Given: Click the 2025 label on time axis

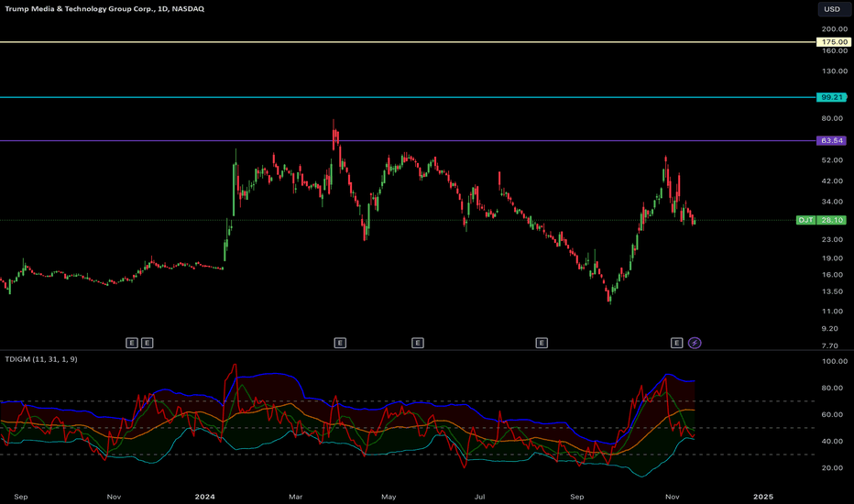Looking at the screenshot, I should [763, 497].
